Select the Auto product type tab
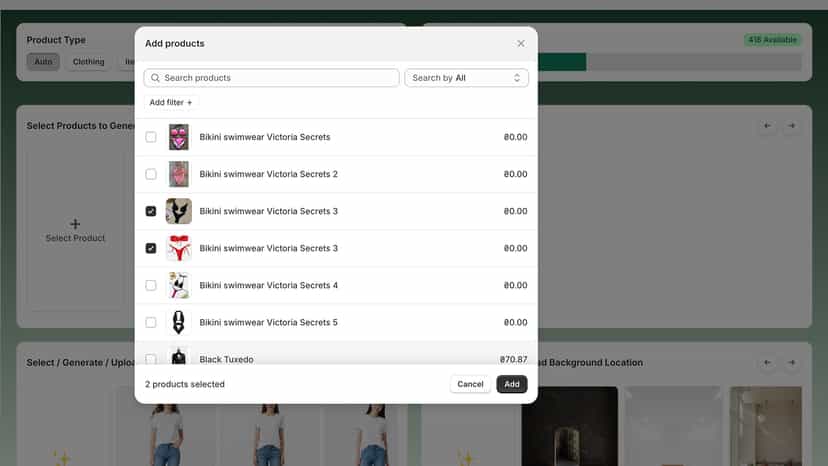The height and width of the screenshot is (466, 828). (x=43, y=62)
